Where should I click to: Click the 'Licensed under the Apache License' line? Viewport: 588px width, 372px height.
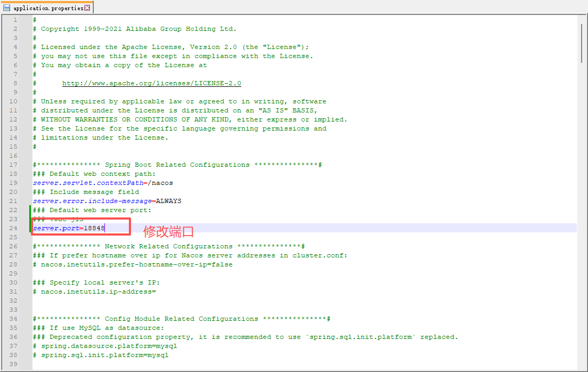pos(171,47)
